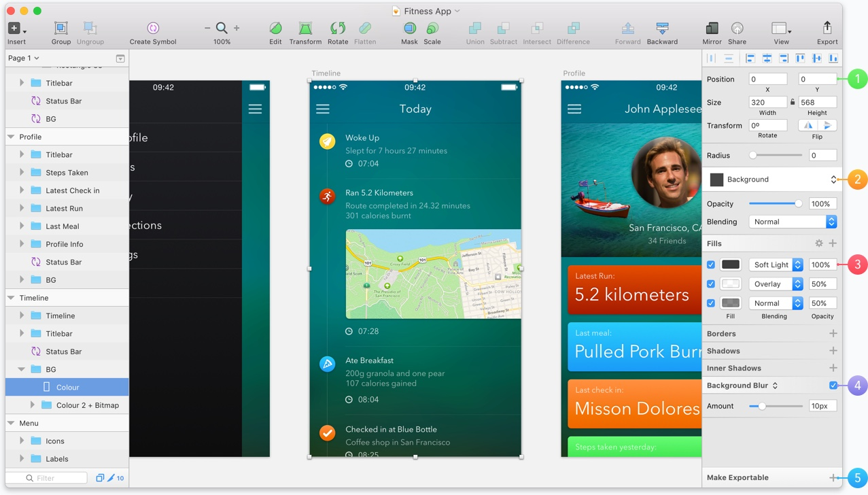Open the Soft Light fill color swatch
868x495 pixels.
pyautogui.click(x=731, y=265)
